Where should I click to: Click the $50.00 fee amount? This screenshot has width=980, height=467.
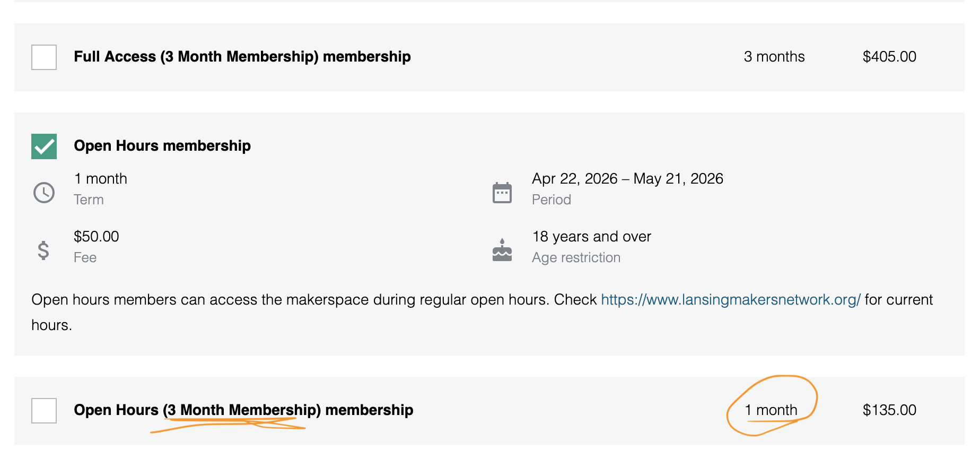pyautogui.click(x=97, y=237)
